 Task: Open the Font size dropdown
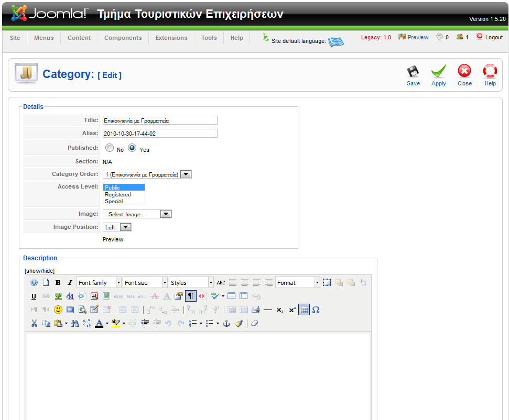coord(145,282)
